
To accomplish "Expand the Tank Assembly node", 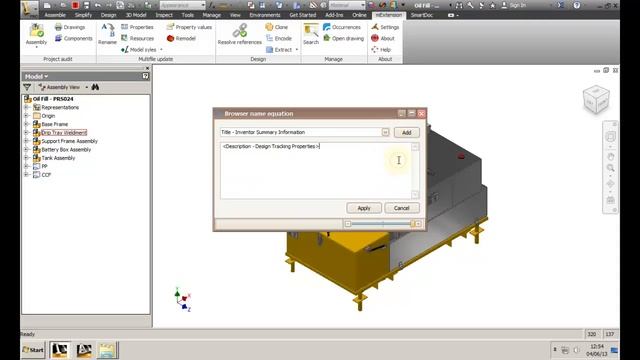I will [27, 158].
